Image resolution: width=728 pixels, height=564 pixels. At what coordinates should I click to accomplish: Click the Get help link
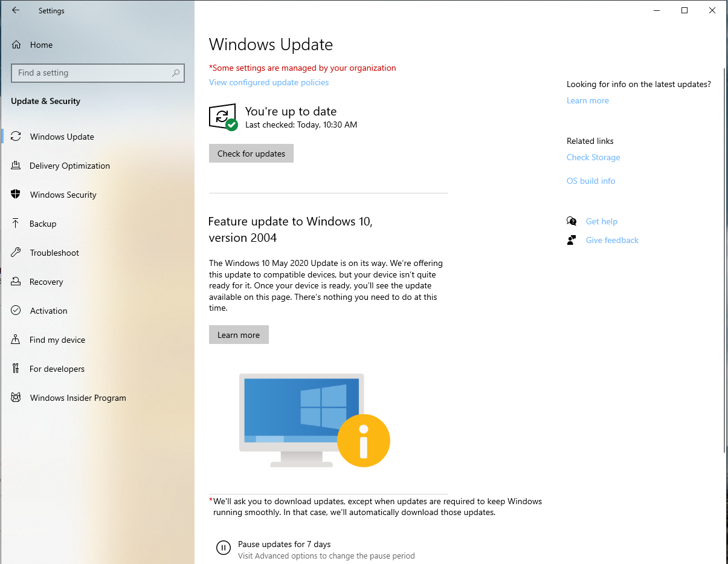point(602,221)
